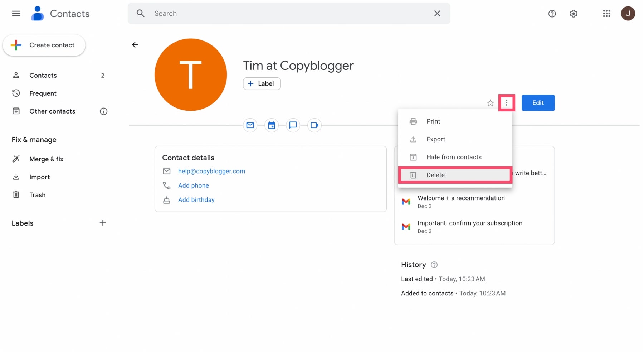The width and height of the screenshot is (644, 352).
Task: Click the help@copyblogger.com email link
Action: [212, 171]
